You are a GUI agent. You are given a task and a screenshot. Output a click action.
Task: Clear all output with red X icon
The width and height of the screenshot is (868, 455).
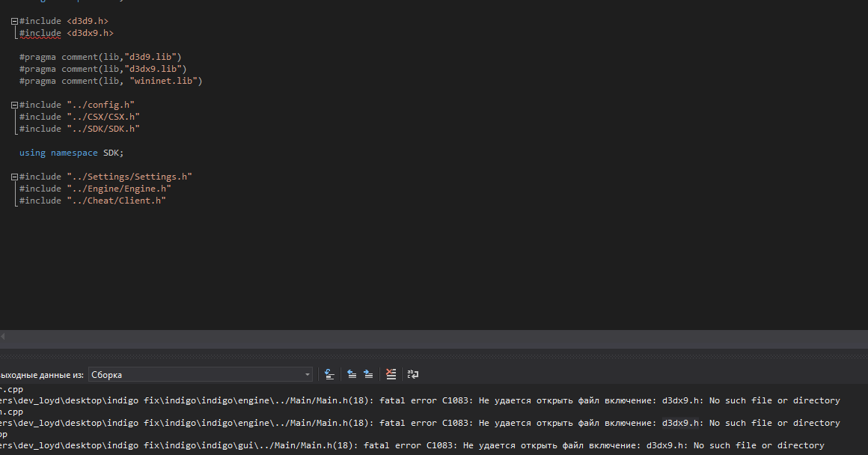coord(391,375)
